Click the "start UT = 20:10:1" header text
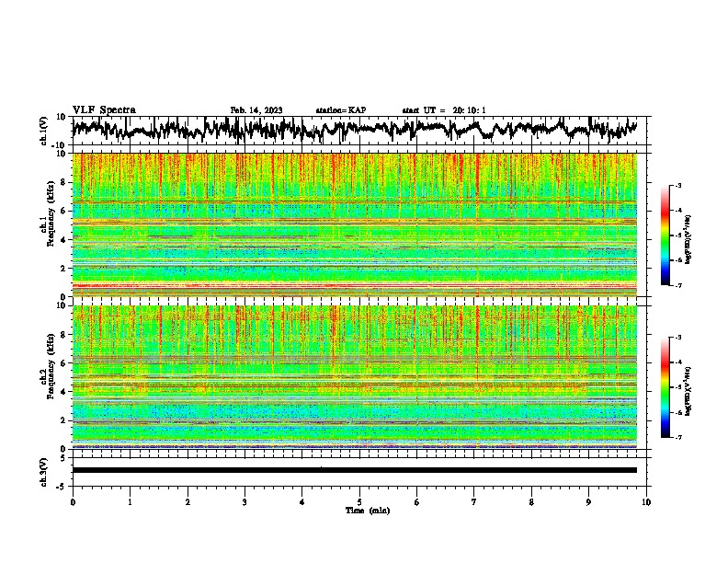Image resolution: width=728 pixels, height=563 pixels. 444,110
